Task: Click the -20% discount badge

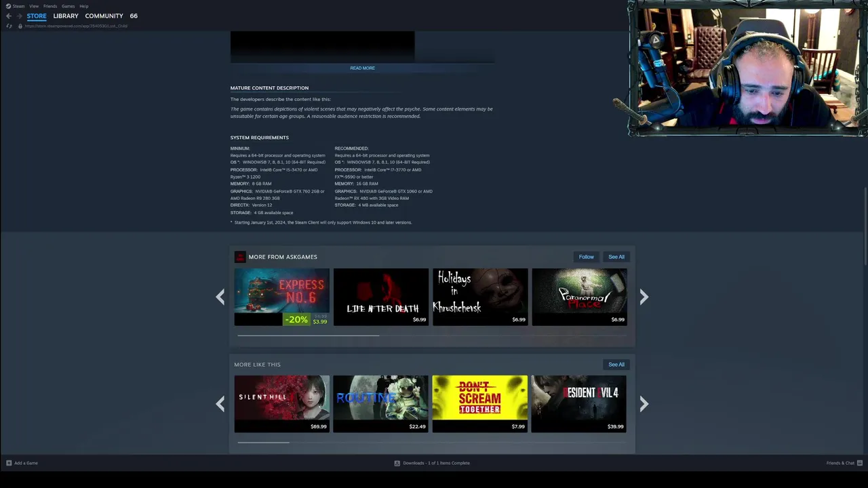Action: click(296, 320)
